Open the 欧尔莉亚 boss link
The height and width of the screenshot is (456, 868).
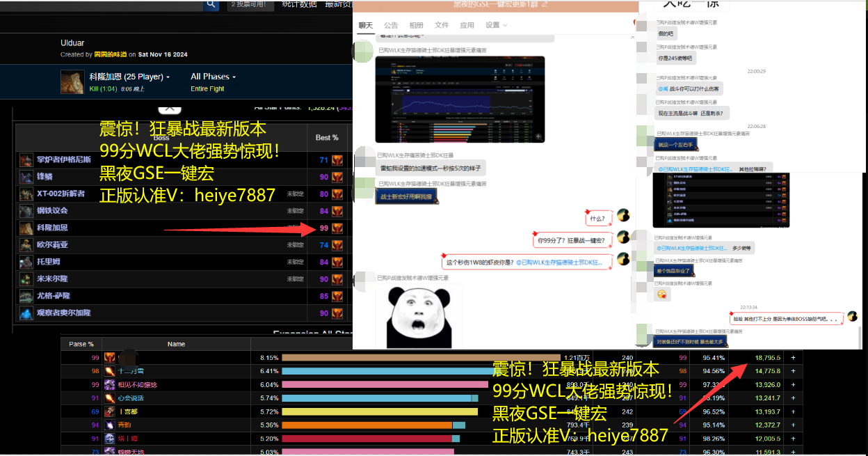tap(52, 245)
